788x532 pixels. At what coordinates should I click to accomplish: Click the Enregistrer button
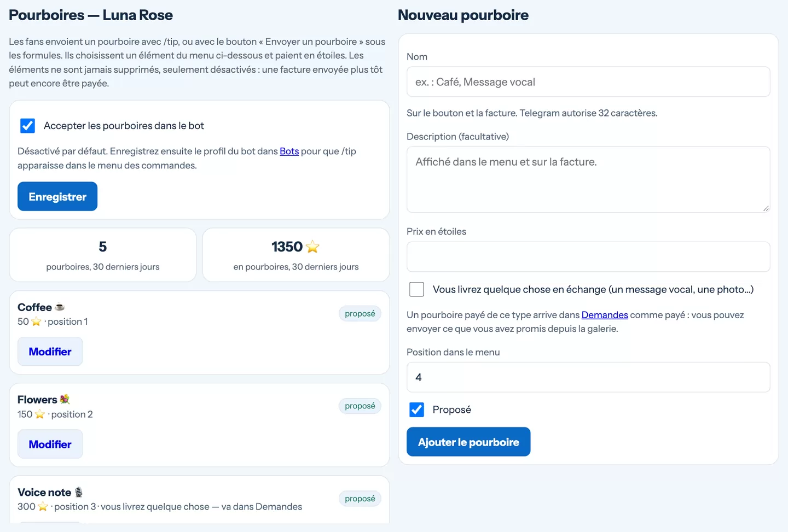click(x=57, y=196)
